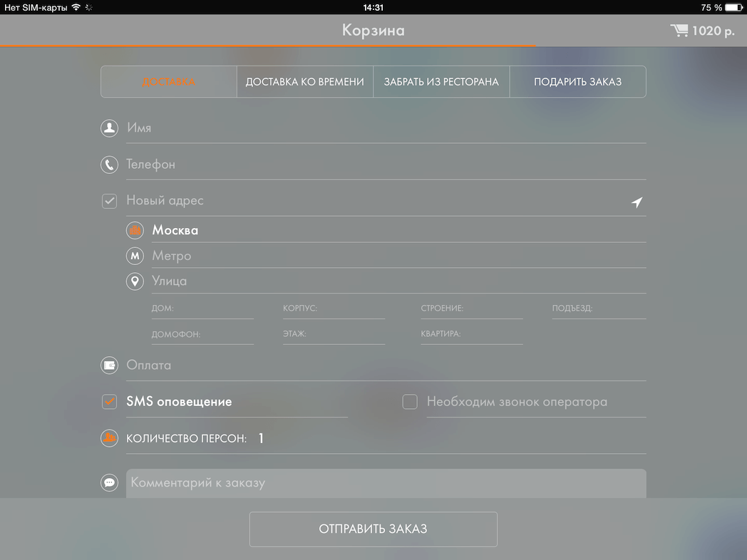Check Необходим звонок оператора checkbox

click(x=410, y=402)
